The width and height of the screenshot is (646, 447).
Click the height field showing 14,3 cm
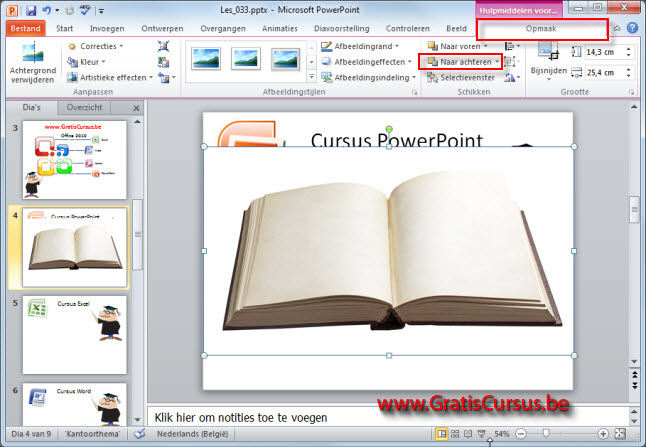(x=604, y=52)
